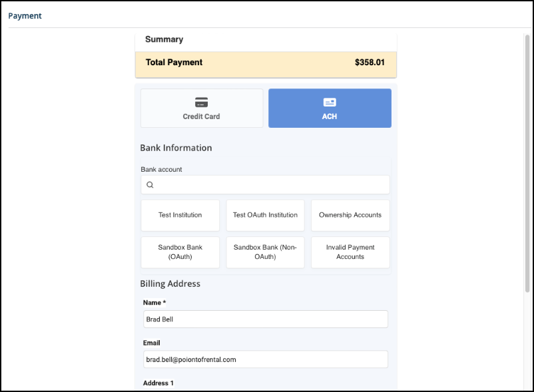Click the Billing Address heading
This screenshot has height=392, width=534.
(x=170, y=284)
